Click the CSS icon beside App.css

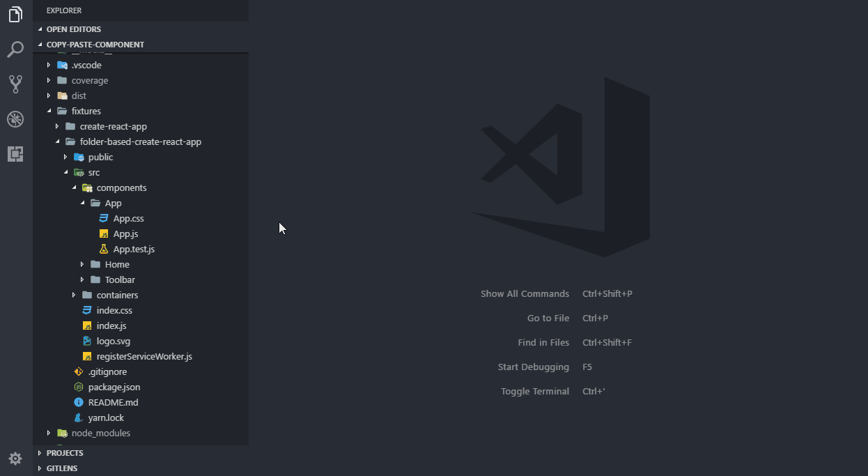pyautogui.click(x=104, y=218)
